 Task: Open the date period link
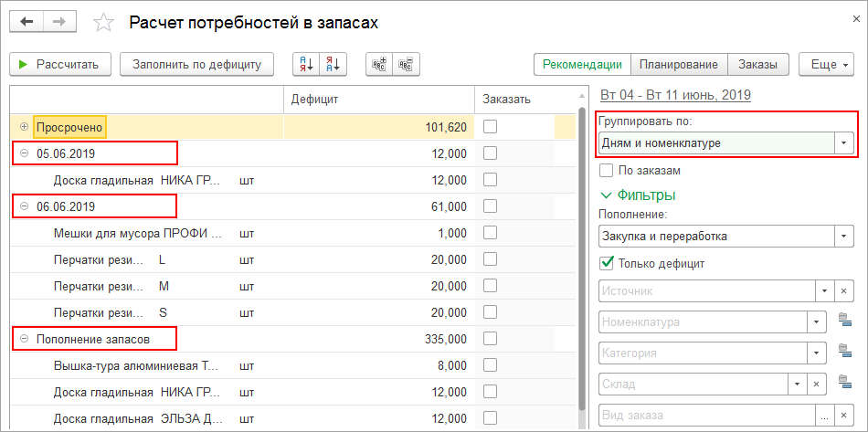[x=674, y=95]
